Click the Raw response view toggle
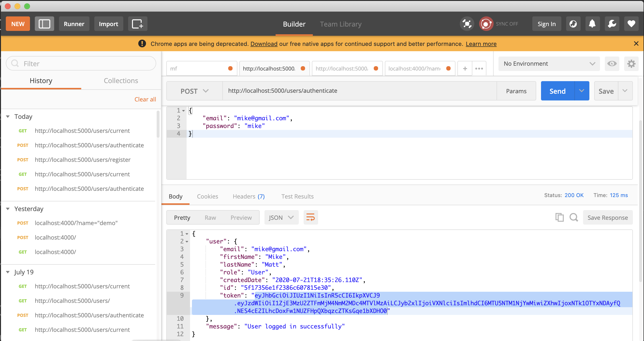 [x=210, y=218]
